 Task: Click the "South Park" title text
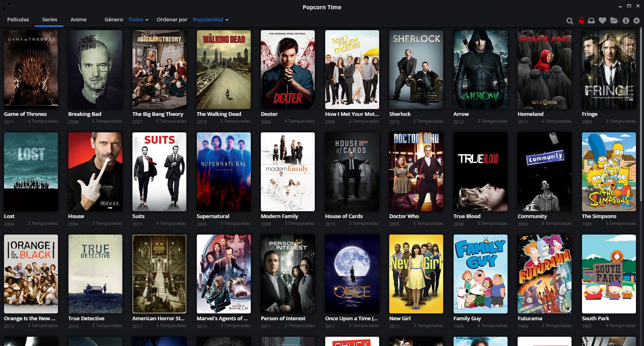[596, 319]
